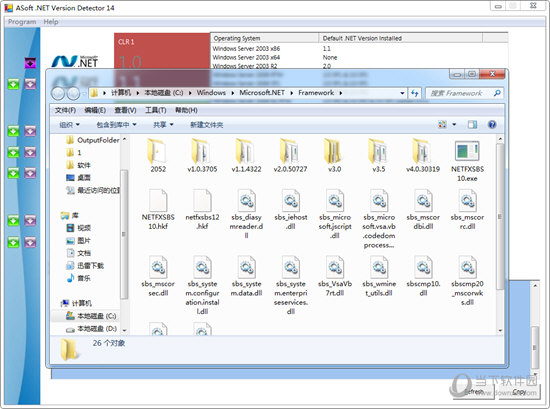This screenshot has width=550, height=409.
Task: Open the Program menu in ASoft window
Action: pyautogui.click(x=22, y=22)
